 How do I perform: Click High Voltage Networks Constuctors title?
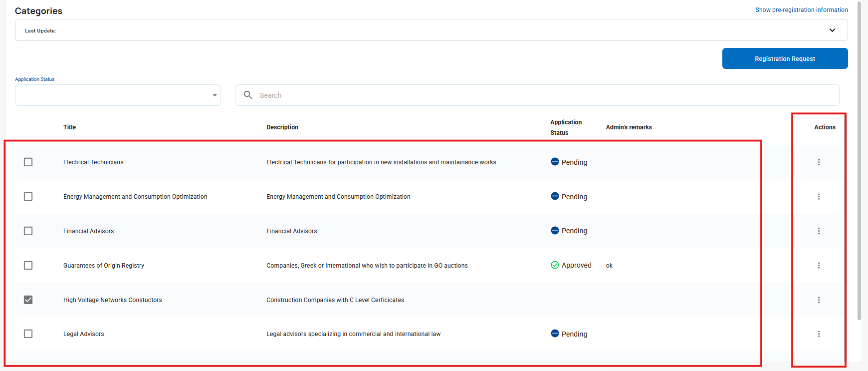[x=113, y=300]
